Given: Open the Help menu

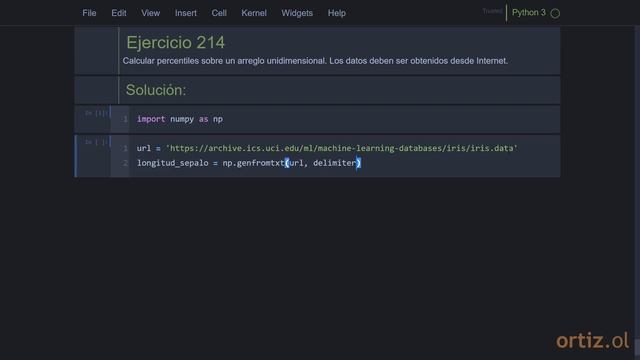Looking at the screenshot, I should [x=337, y=13].
